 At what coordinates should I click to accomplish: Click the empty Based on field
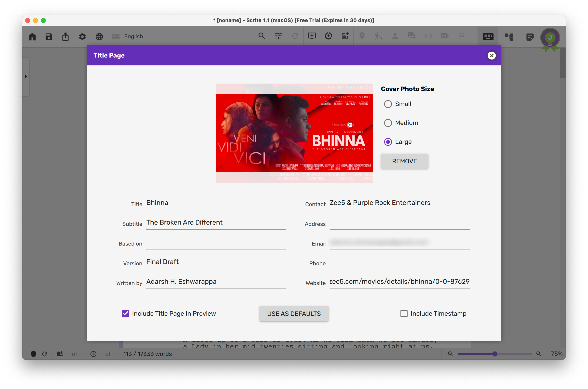(x=216, y=242)
